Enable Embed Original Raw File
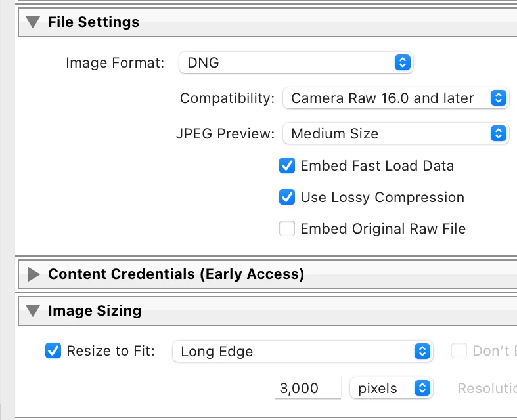 click(x=287, y=229)
